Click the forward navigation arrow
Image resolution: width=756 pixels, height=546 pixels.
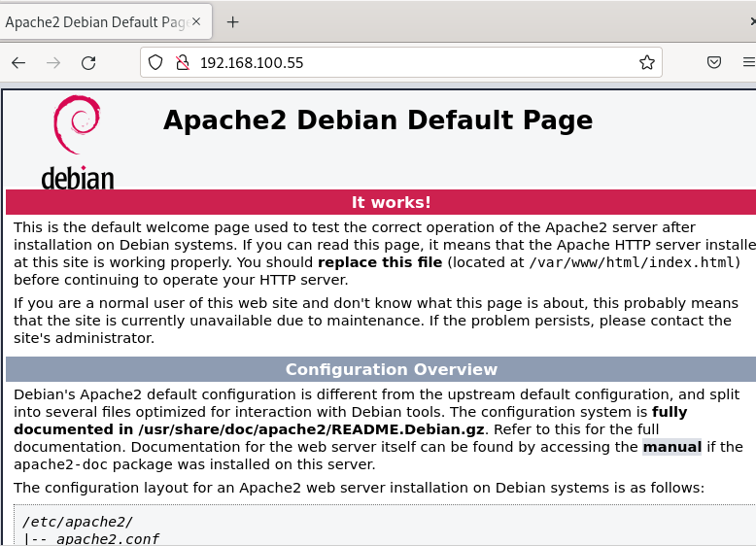pyautogui.click(x=53, y=63)
